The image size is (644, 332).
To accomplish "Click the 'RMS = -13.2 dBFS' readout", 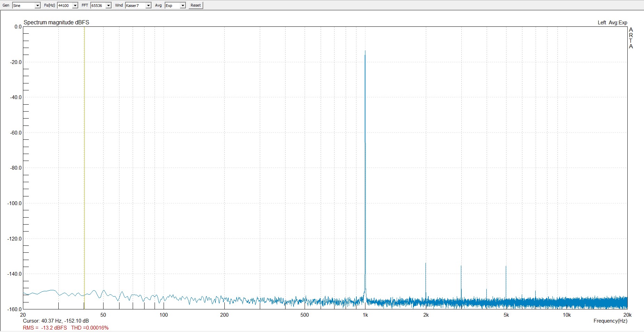I will [45, 328].
